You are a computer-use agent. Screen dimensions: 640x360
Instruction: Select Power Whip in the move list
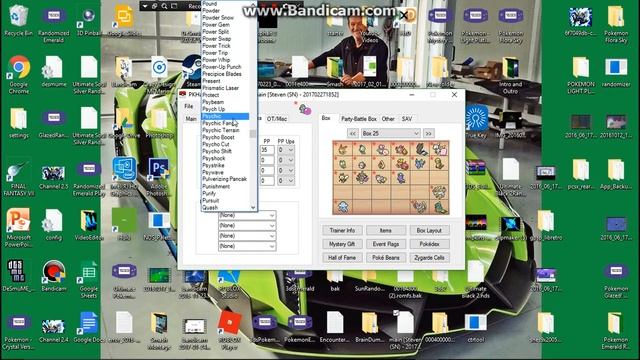216,60
